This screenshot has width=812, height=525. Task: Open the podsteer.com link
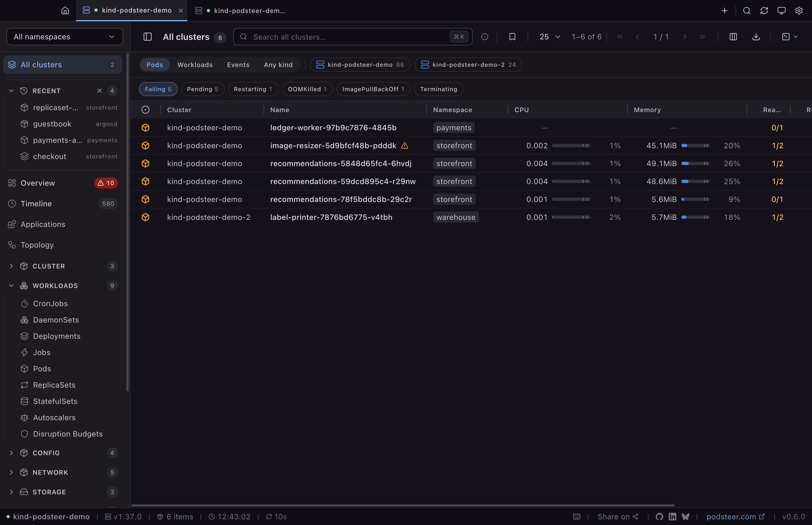coord(735,517)
